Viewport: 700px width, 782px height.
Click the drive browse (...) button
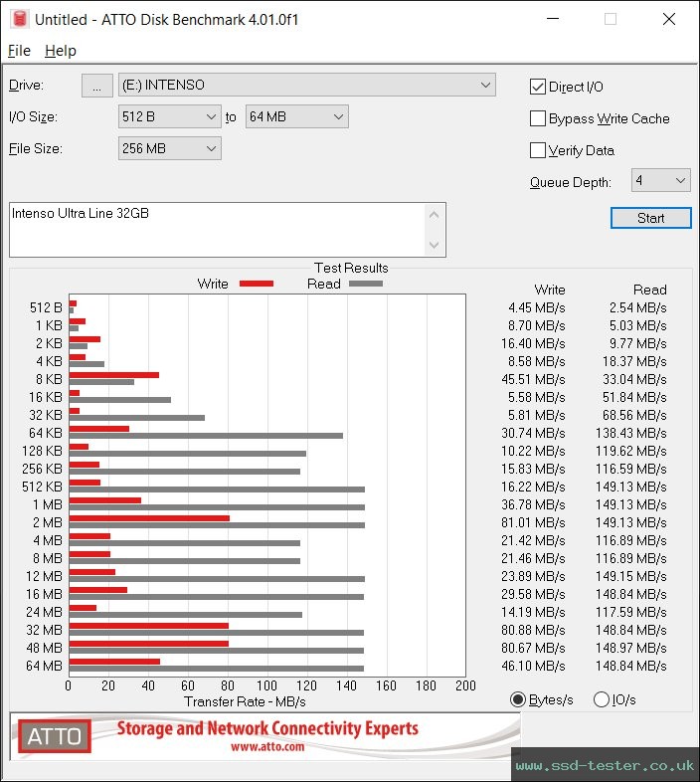coord(97,86)
